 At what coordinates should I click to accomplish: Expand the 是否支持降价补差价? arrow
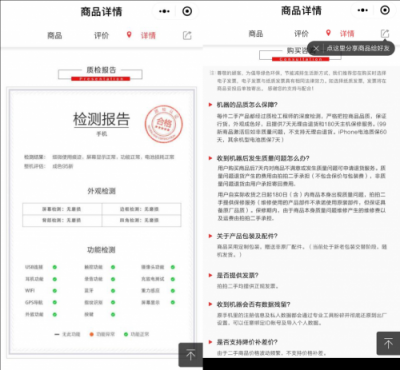[210, 342]
